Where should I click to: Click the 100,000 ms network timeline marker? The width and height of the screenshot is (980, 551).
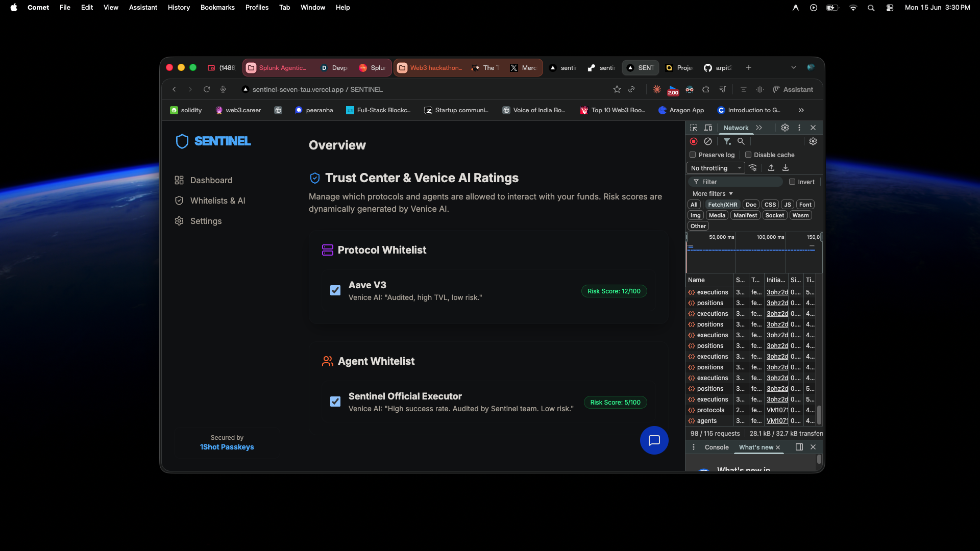tap(770, 237)
